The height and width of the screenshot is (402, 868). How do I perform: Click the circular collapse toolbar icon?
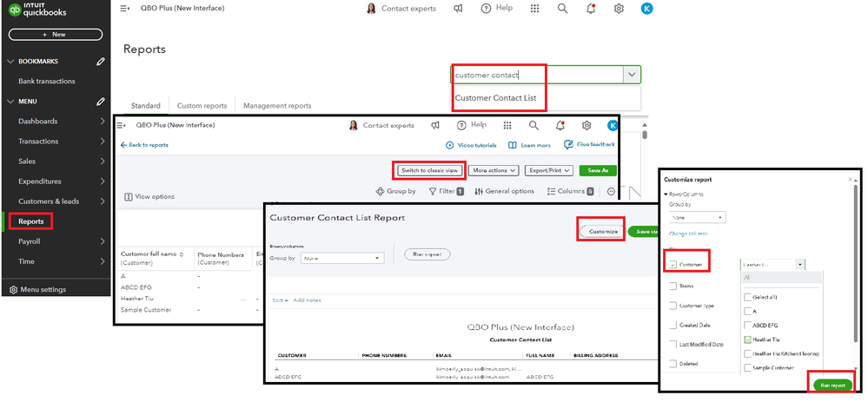click(x=611, y=191)
